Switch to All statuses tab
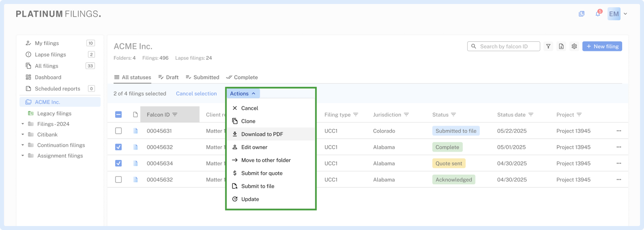Screen dimensions: 644x230 point(132,77)
